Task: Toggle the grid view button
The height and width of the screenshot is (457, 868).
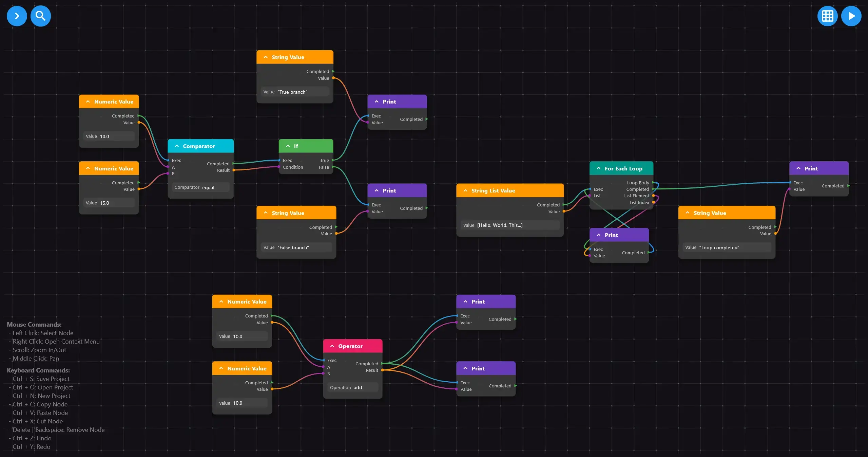Action: 827,16
